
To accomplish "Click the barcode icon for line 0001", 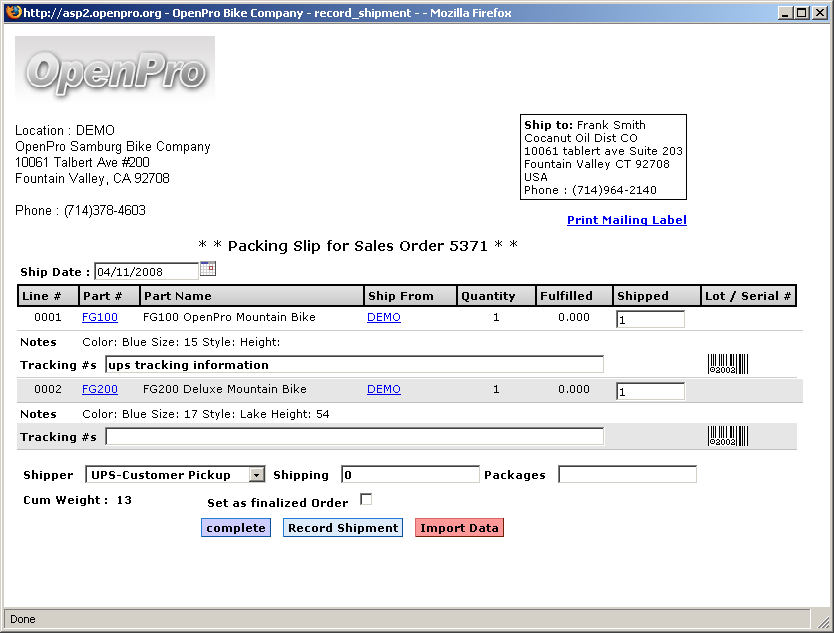I will [x=728, y=364].
